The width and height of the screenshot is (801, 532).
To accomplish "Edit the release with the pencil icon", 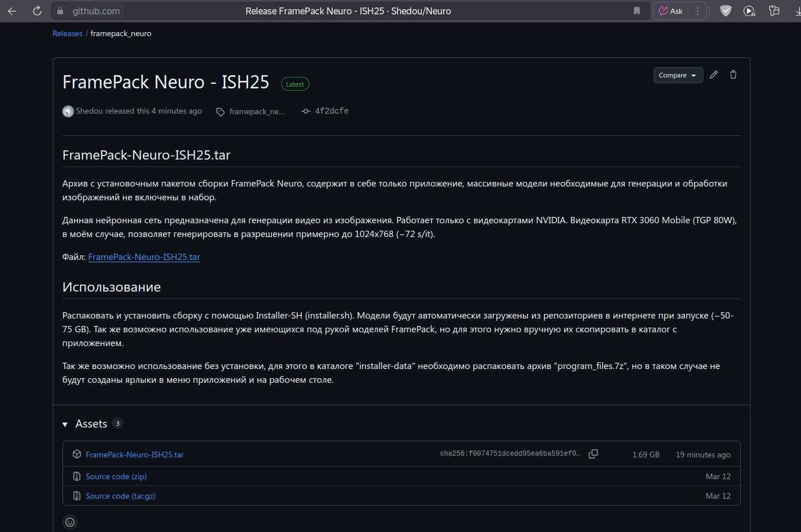I will tap(714, 75).
